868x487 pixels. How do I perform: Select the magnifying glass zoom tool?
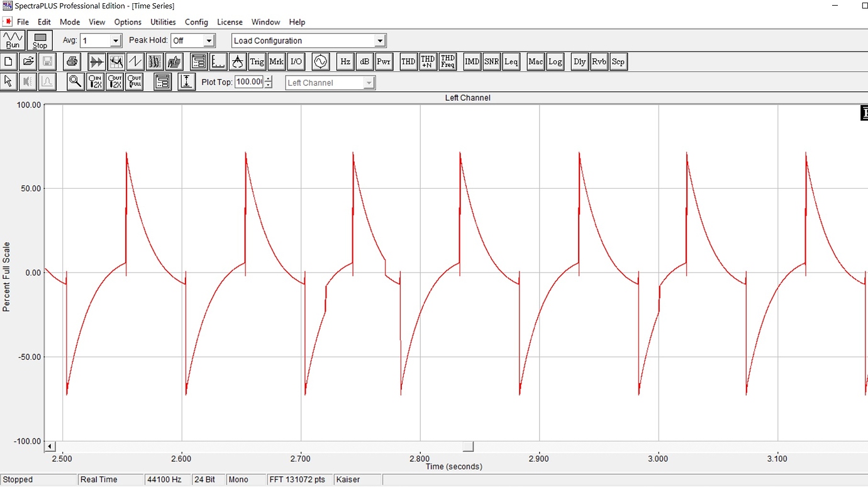pyautogui.click(x=75, y=82)
